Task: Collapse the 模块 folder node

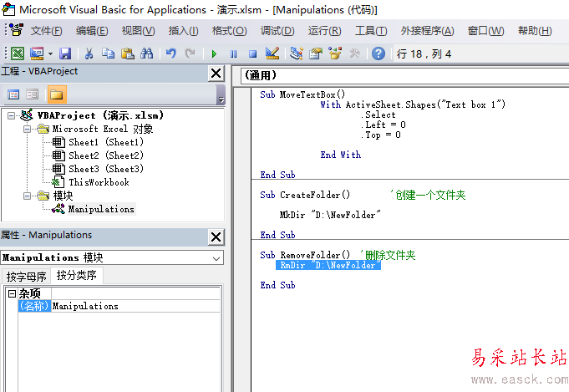Action: click(x=27, y=196)
